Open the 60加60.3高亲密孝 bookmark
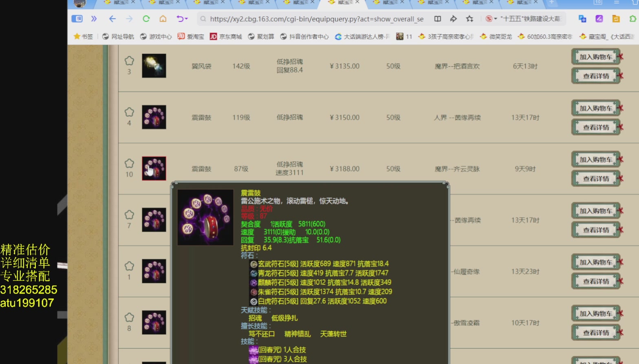 pos(545,37)
